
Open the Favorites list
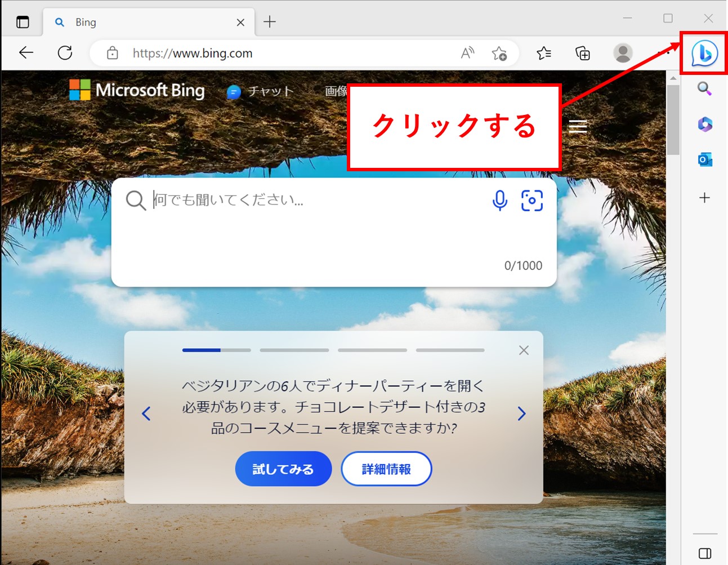click(544, 53)
